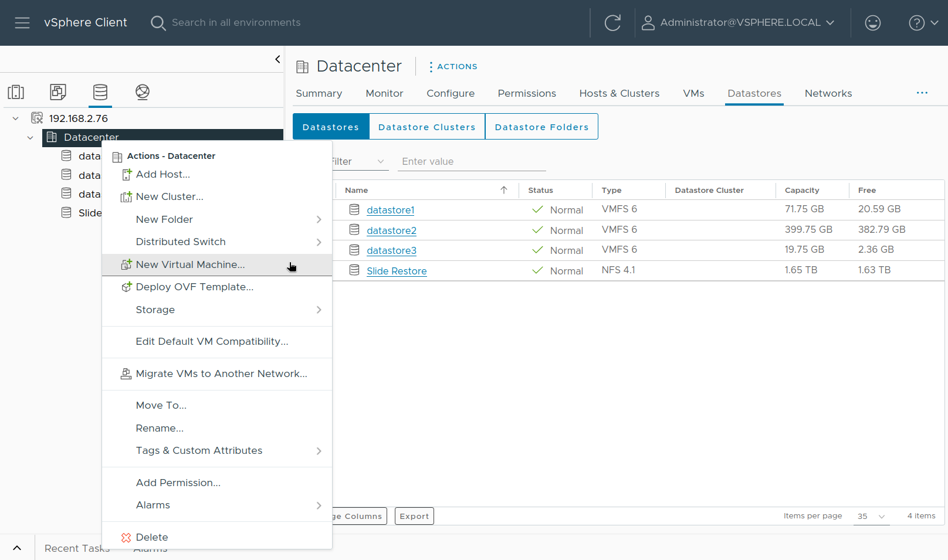The height and width of the screenshot is (560, 948).
Task: Expand the Distributed Switch submenu
Action: [319, 242]
